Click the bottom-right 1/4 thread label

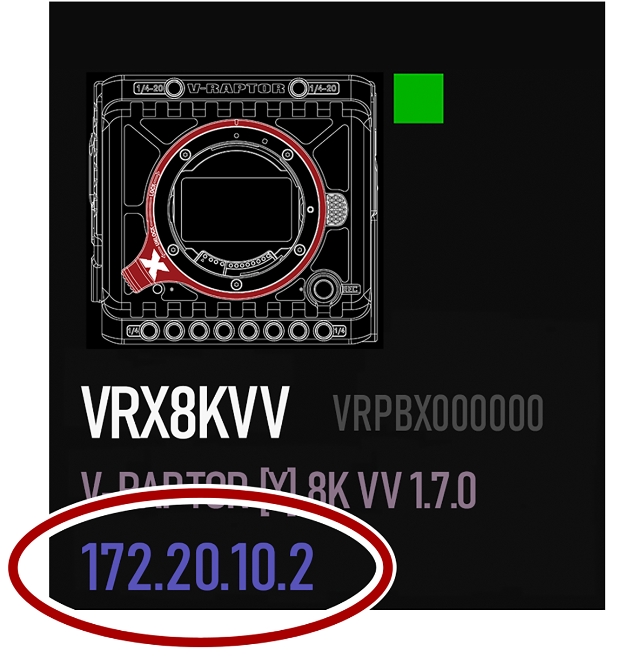pyautogui.click(x=340, y=331)
